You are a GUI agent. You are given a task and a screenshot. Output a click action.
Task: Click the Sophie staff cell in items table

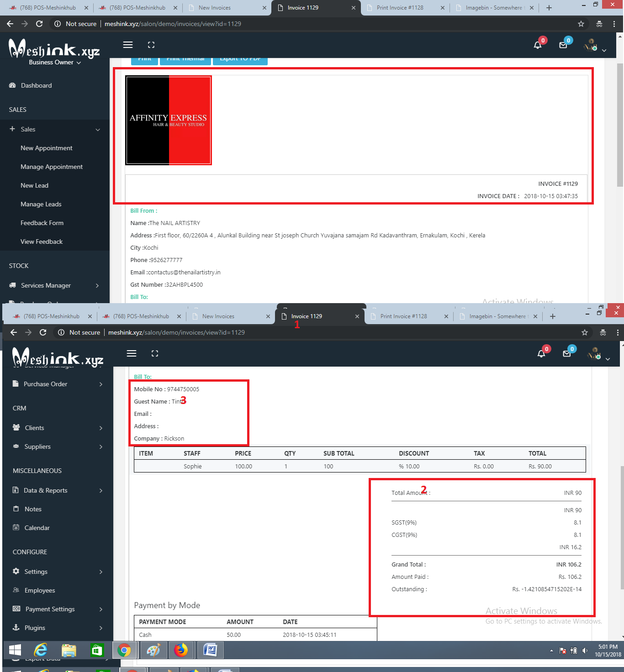tap(193, 467)
